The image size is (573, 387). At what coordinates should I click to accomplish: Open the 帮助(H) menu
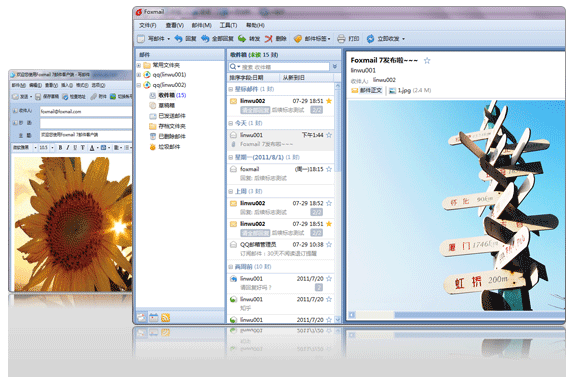tap(255, 25)
